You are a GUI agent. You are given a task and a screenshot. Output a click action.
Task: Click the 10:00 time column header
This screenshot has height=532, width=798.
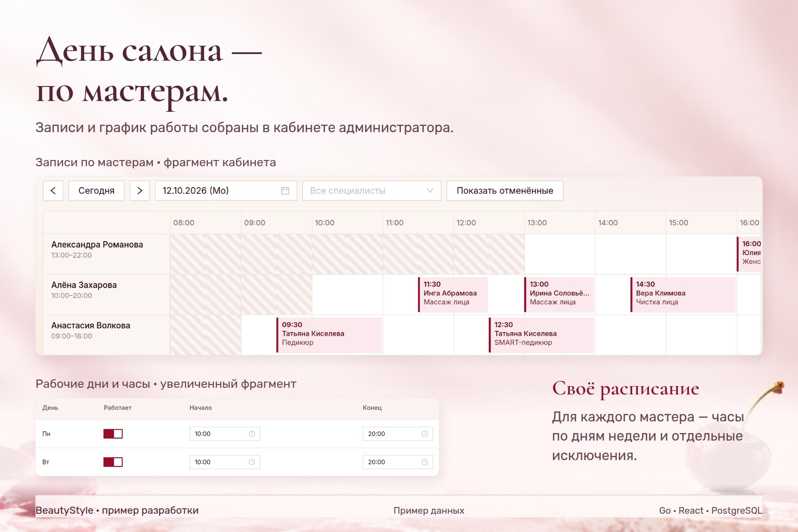325,223
